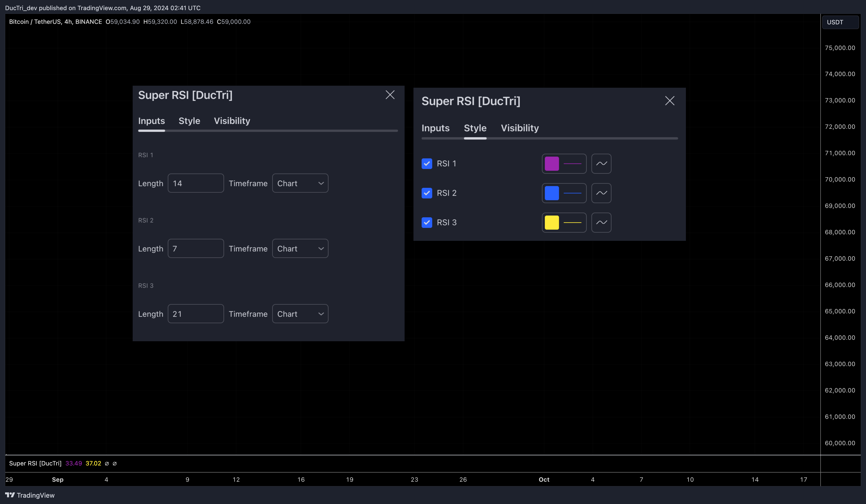Viewport: 866px width, 504px height.
Task: Uncheck the RSI 2 checkbox
Action: pyautogui.click(x=427, y=193)
